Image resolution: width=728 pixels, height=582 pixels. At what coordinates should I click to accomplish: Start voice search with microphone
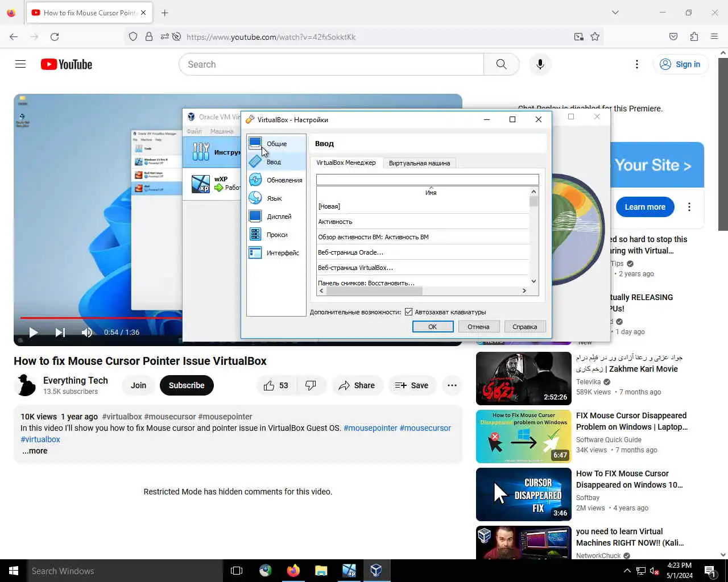[540, 64]
